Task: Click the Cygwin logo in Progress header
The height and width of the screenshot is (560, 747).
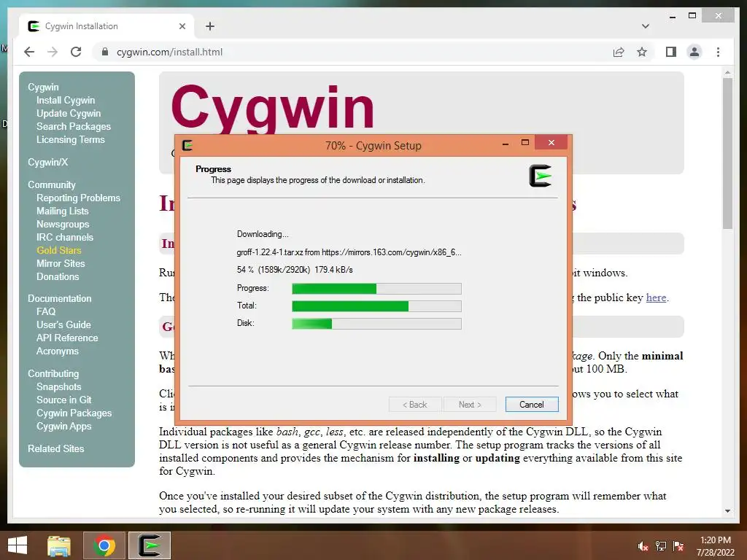Action: [541, 176]
